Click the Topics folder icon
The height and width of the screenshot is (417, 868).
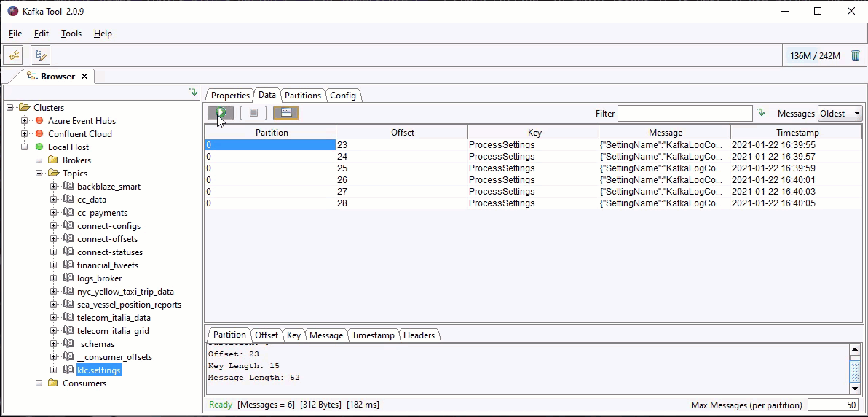click(x=54, y=173)
